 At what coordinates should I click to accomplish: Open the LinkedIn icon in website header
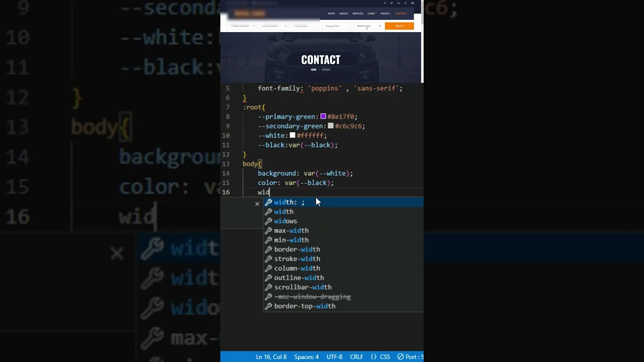(x=398, y=3)
